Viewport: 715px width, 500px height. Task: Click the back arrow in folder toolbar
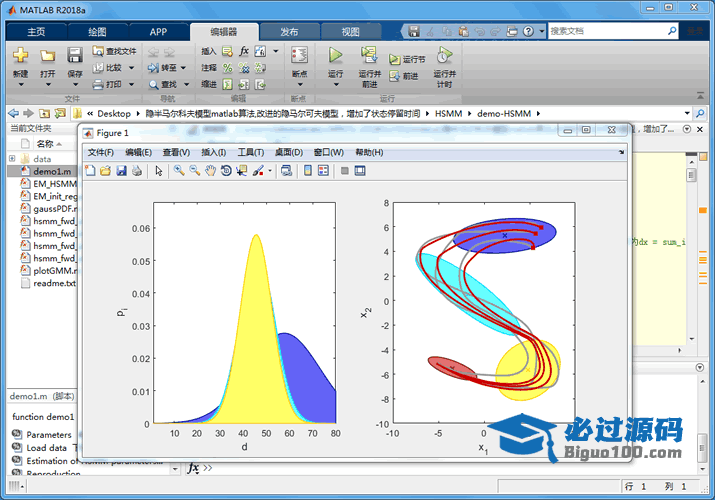[x=14, y=113]
